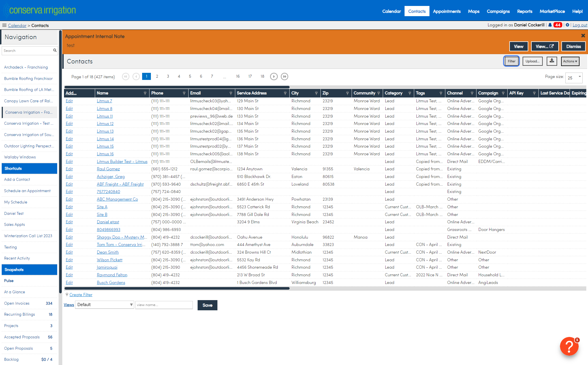Open the Appointments top menu
This screenshot has height=365, width=588.
447,11
